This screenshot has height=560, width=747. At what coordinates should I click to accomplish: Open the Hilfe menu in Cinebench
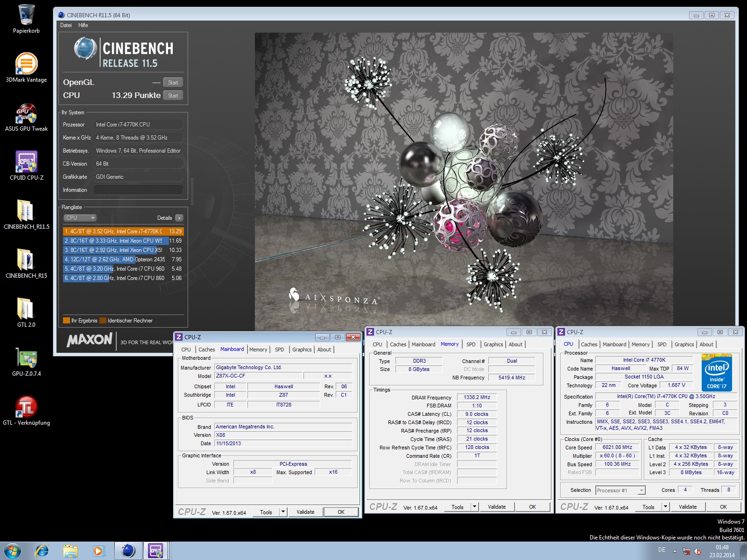click(x=83, y=25)
